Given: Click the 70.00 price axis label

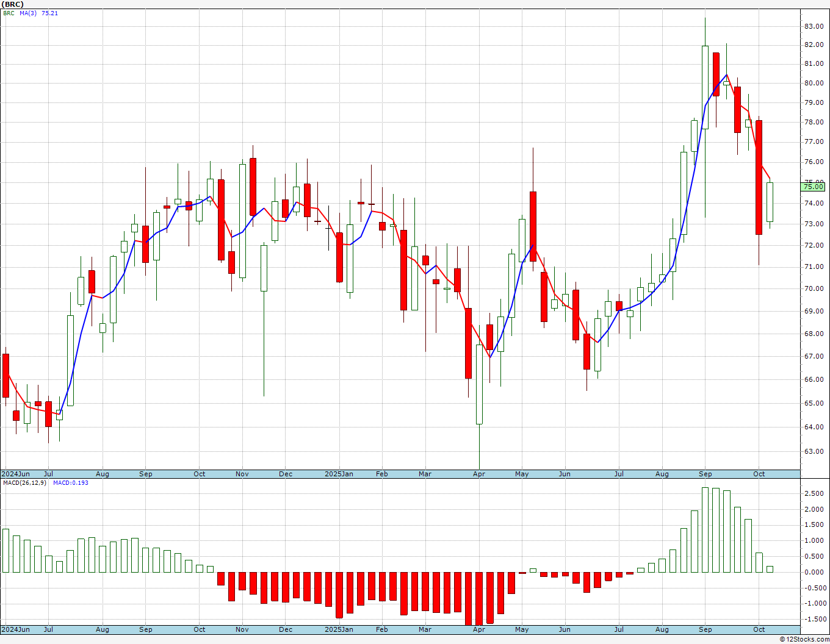Looking at the screenshot, I should click(814, 289).
